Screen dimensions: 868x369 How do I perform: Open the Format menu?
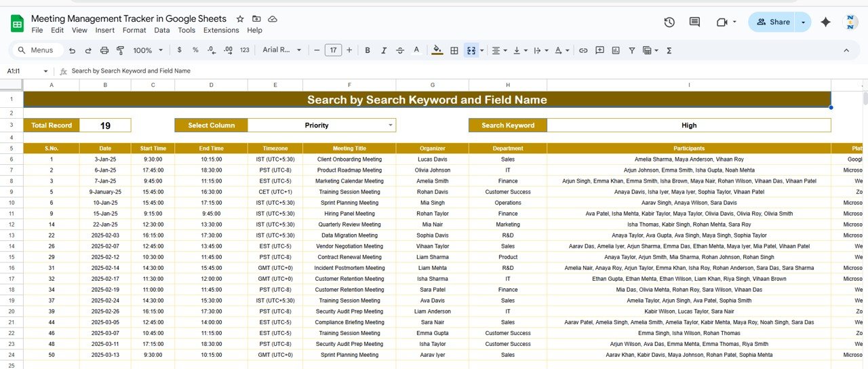[134, 31]
